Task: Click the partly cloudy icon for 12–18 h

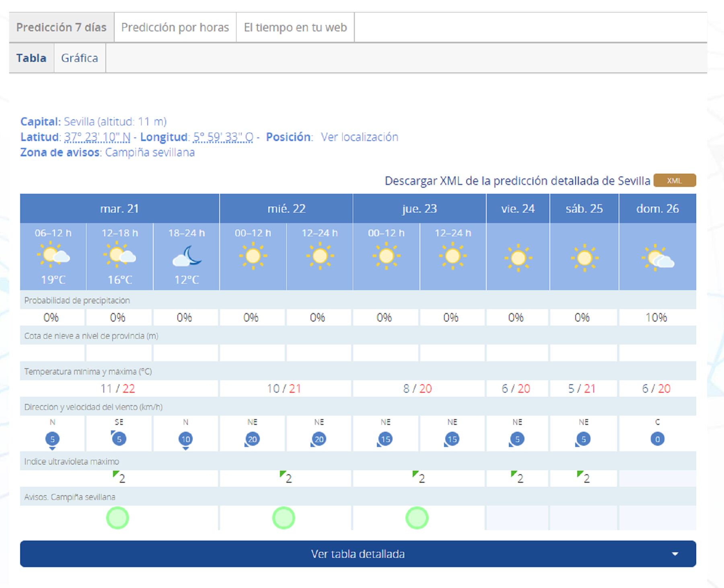Action: [x=119, y=255]
